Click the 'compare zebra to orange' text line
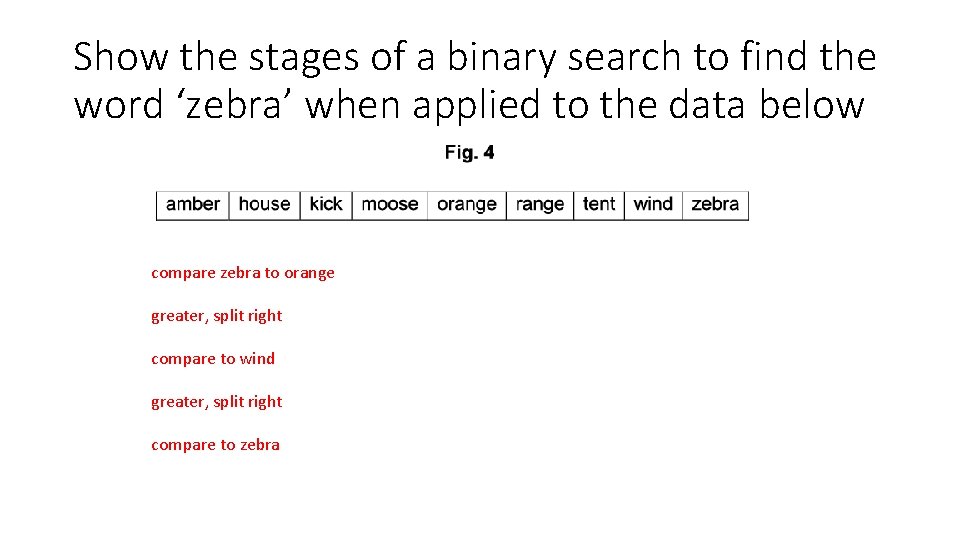The height and width of the screenshot is (540, 960). (x=242, y=273)
